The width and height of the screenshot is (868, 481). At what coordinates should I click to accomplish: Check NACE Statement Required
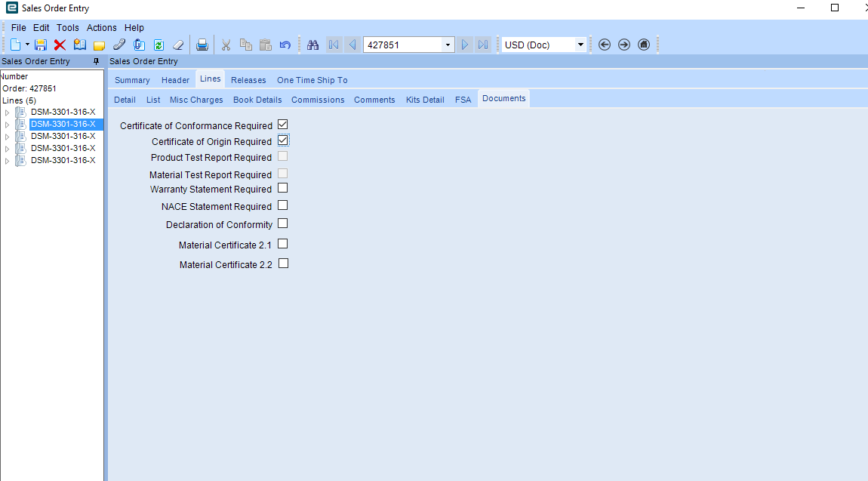(283, 205)
